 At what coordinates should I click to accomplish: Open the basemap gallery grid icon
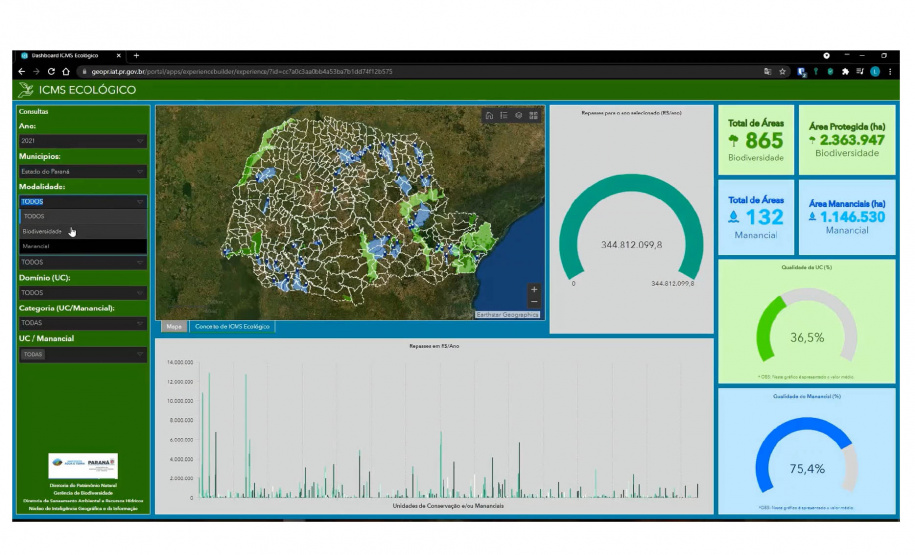pyautogui.click(x=534, y=116)
